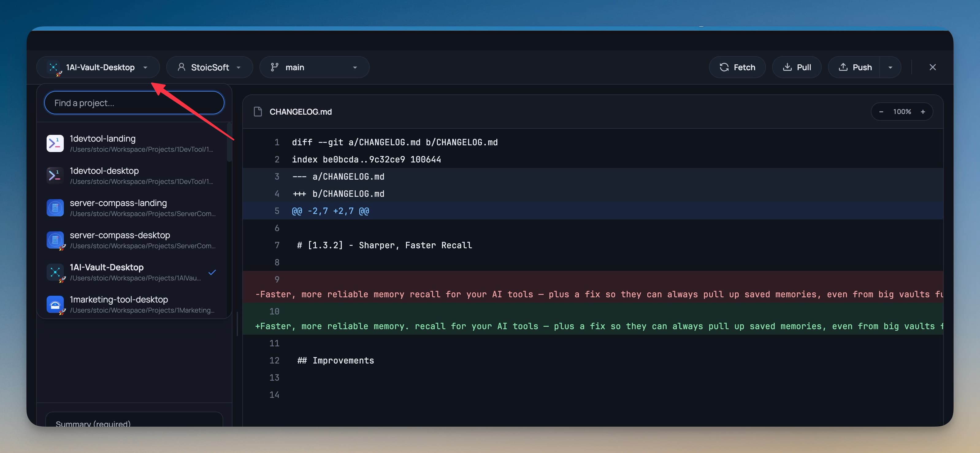Click the 1AI-Vault-Desktop list row icon
980x453 pixels.
click(55, 272)
